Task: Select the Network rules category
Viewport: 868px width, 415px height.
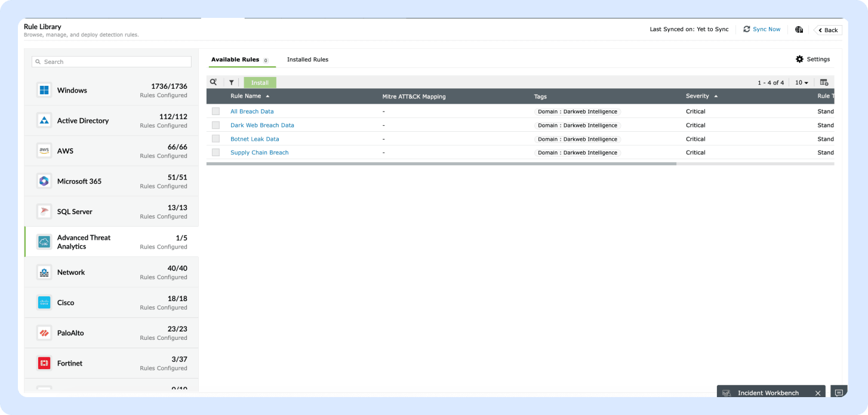Action: click(x=112, y=272)
